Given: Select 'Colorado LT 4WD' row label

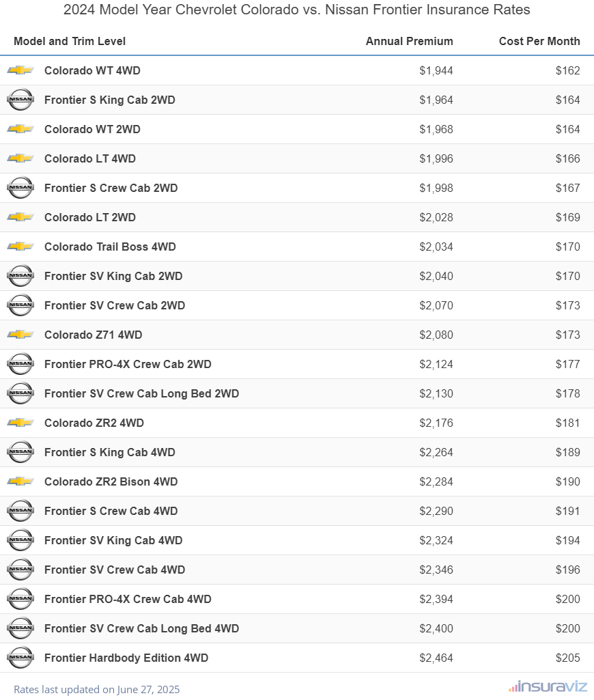Looking at the screenshot, I should [90, 158].
